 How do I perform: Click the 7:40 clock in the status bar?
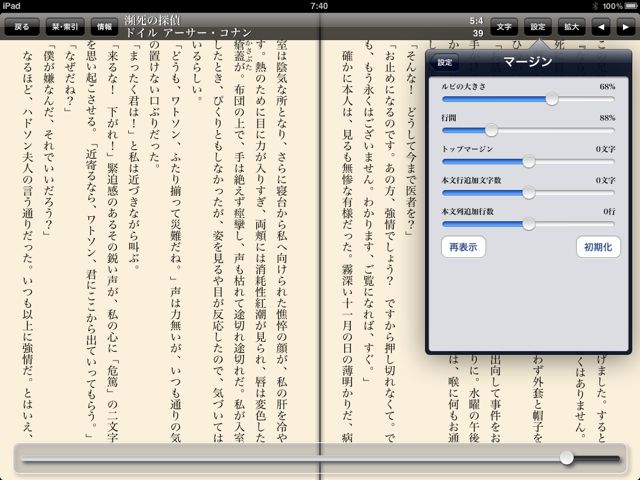coord(319,6)
